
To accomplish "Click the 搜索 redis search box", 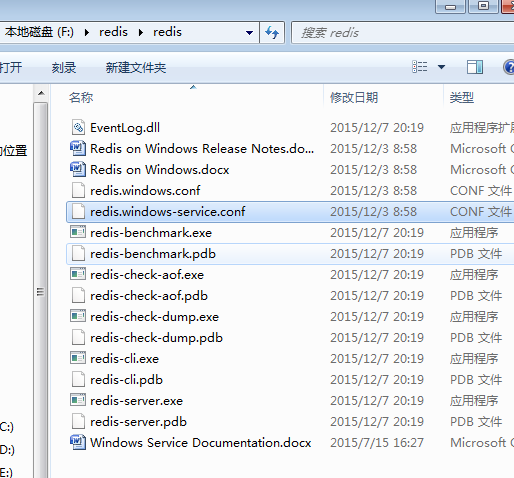I will coord(403,33).
